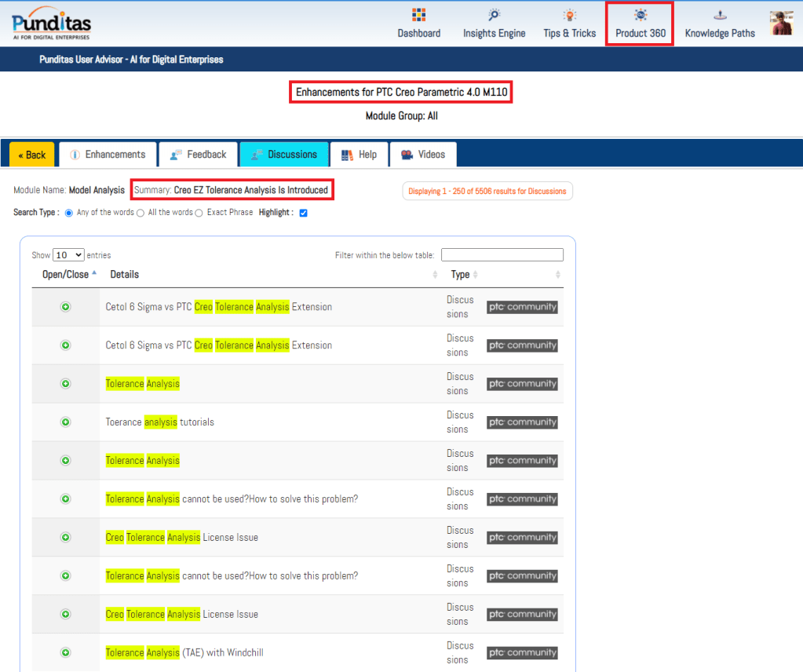Click the Punditas logo
The image size is (803, 672).
point(52,24)
